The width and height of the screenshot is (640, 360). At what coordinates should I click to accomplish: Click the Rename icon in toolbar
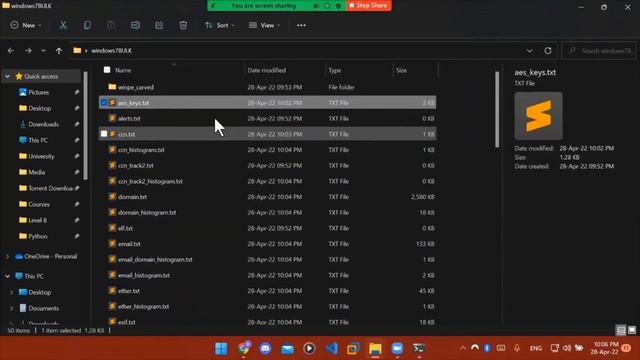(x=135, y=25)
